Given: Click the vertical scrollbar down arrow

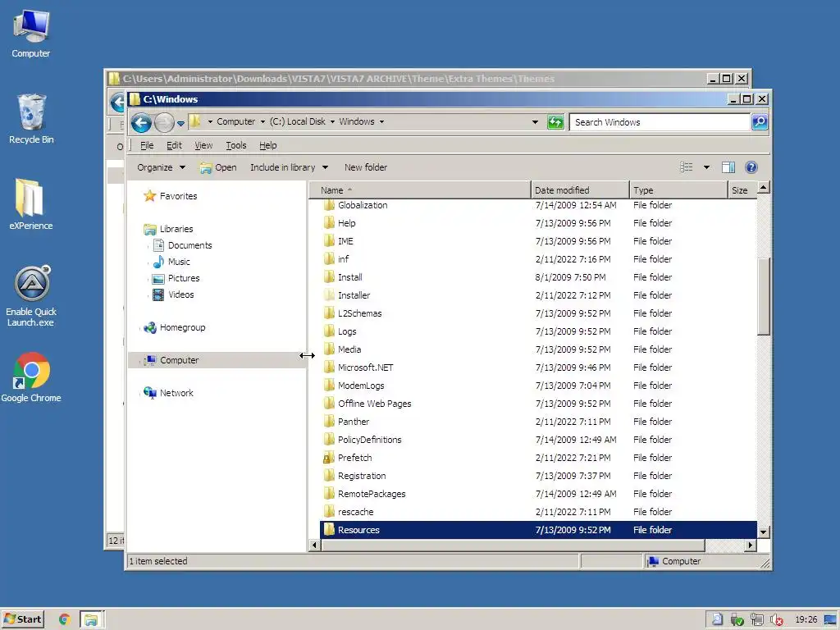Looking at the screenshot, I should tap(764, 532).
